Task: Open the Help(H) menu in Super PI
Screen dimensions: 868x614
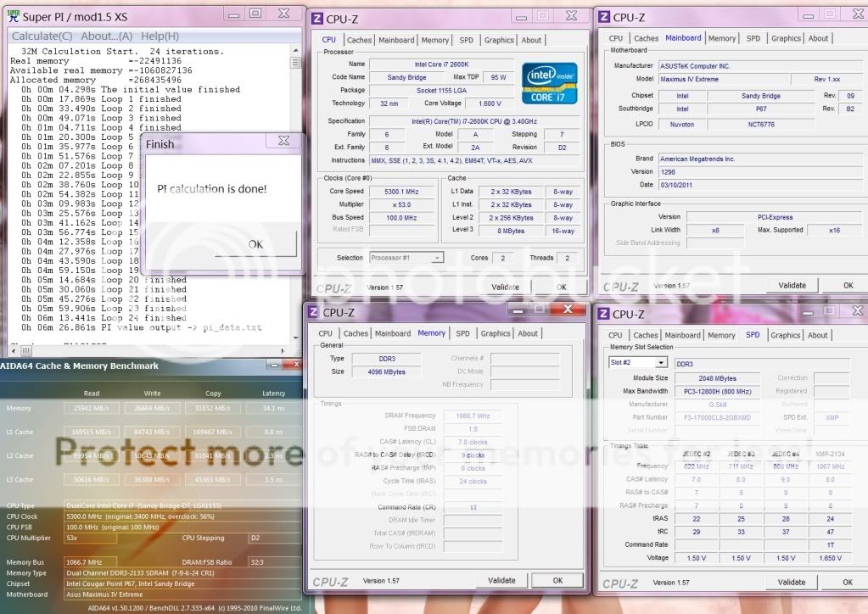Action: tap(160, 36)
